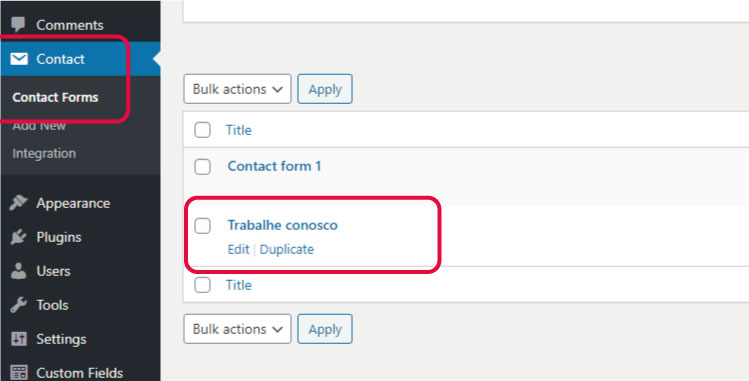Open the Contact Forms submenu item
The height and width of the screenshot is (381, 749).
pyautogui.click(x=55, y=97)
